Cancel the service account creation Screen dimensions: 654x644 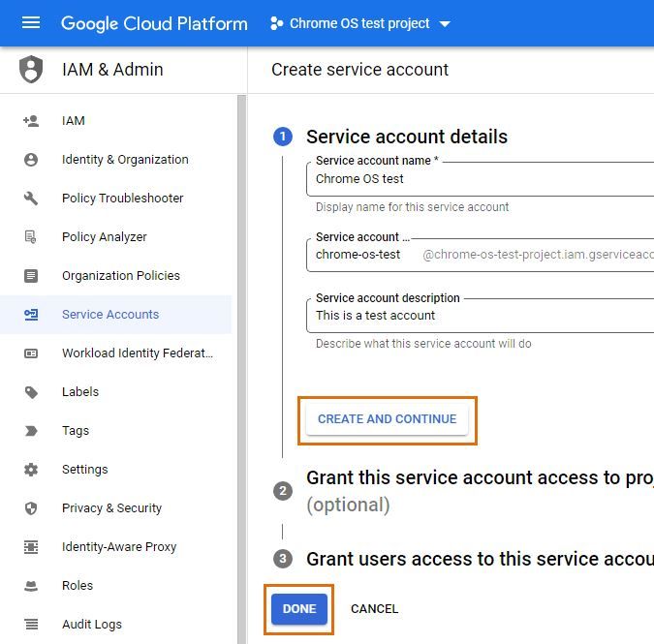click(374, 609)
